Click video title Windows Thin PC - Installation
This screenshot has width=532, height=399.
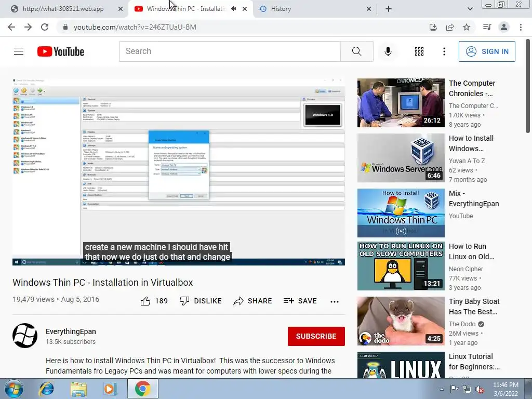click(103, 282)
